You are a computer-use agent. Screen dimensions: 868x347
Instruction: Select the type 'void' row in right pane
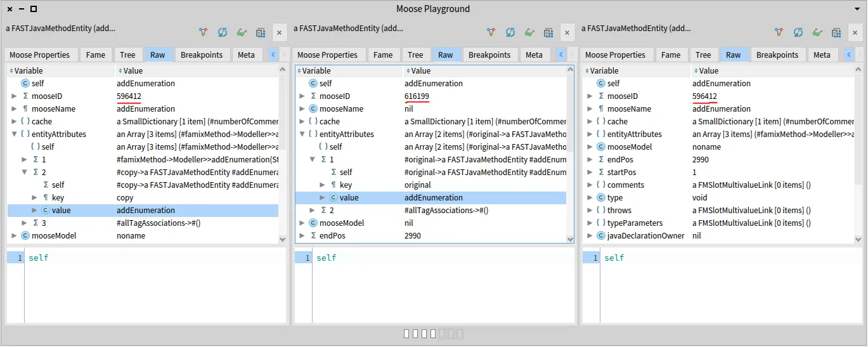(x=719, y=197)
